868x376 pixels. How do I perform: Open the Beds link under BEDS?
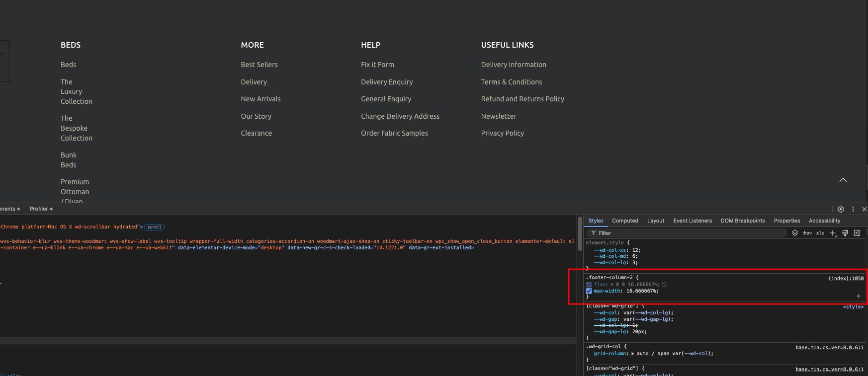coord(69,65)
